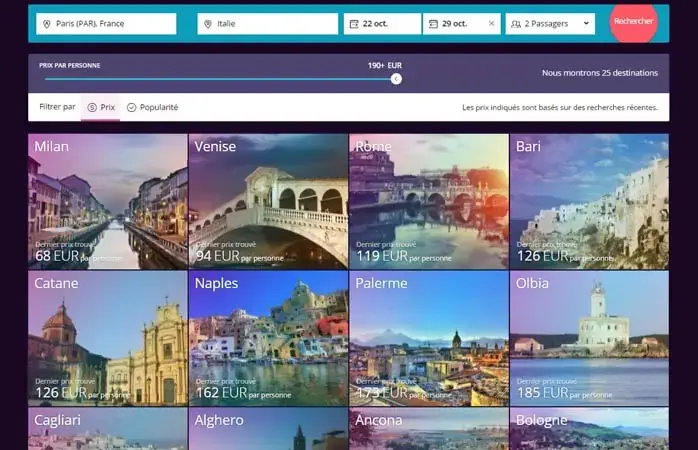
Task: Click the Rechercher button
Action: (633, 21)
